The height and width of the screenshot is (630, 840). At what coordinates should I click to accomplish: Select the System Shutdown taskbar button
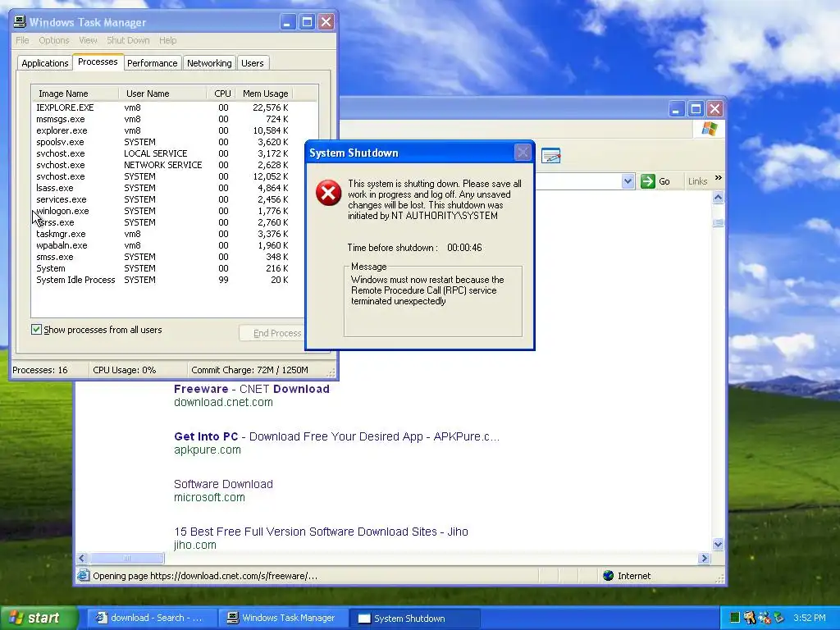click(x=414, y=619)
